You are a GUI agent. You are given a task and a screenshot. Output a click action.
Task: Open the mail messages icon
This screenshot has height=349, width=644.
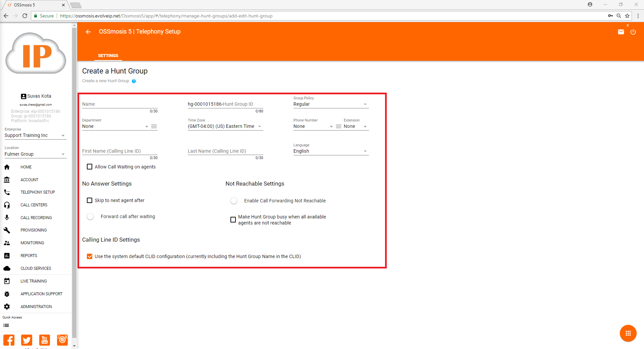(x=621, y=32)
